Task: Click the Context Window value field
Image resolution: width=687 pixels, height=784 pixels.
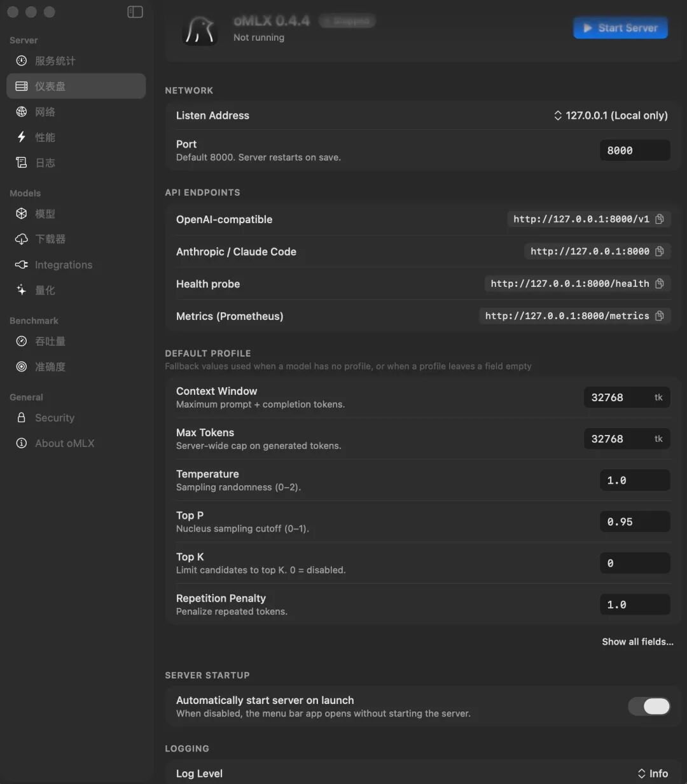Action: pos(627,397)
